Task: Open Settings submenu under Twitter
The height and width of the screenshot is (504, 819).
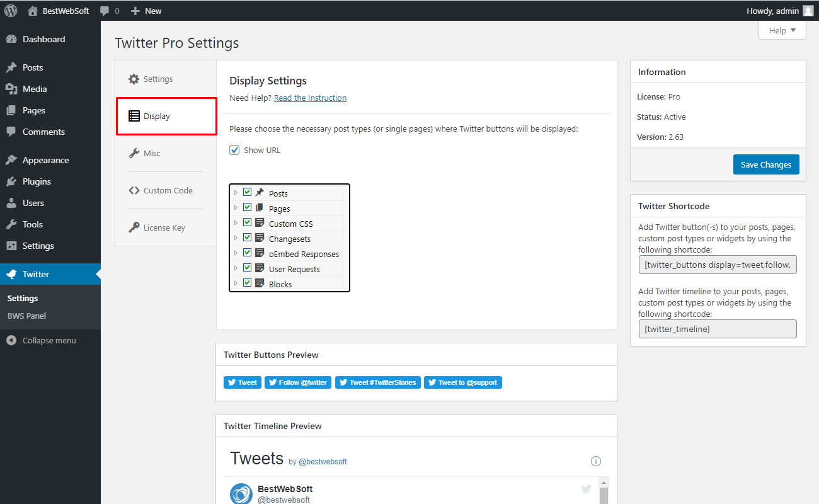Action: click(23, 298)
